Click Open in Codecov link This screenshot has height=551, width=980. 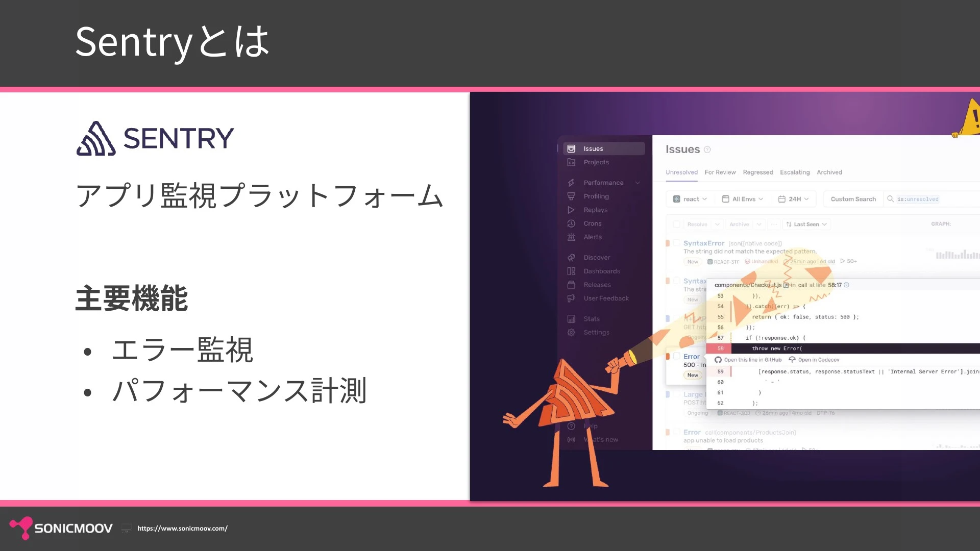click(x=814, y=360)
